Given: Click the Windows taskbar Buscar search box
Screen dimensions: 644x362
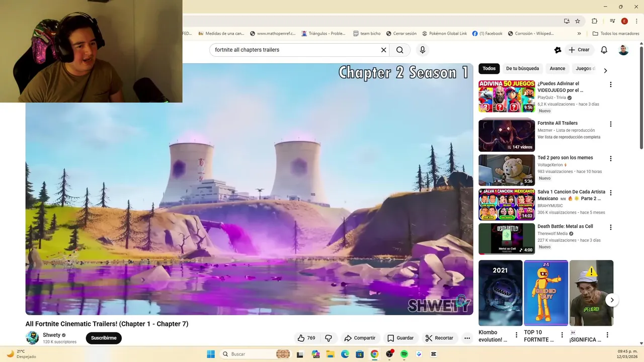Looking at the screenshot, I should [257, 354].
